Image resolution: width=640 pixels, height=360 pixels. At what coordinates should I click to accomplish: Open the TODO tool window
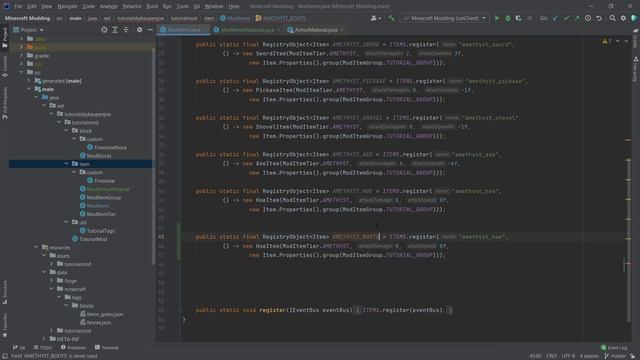pyautogui.click(x=43, y=348)
